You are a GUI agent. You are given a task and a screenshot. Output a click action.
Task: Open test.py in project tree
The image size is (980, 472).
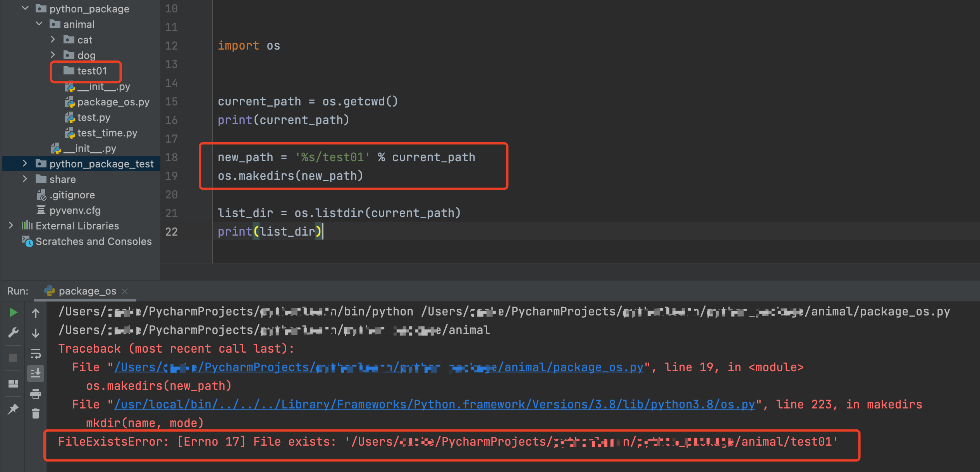pyautogui.click(x=88, y=117)
